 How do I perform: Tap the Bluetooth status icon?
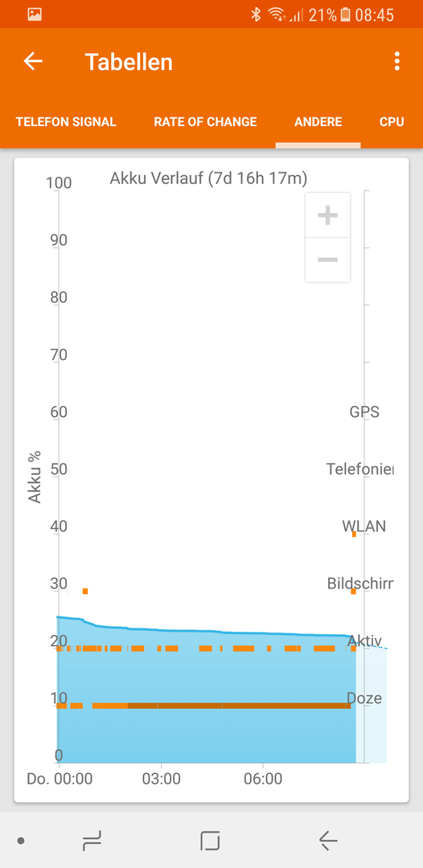click(x=255, y=15)
